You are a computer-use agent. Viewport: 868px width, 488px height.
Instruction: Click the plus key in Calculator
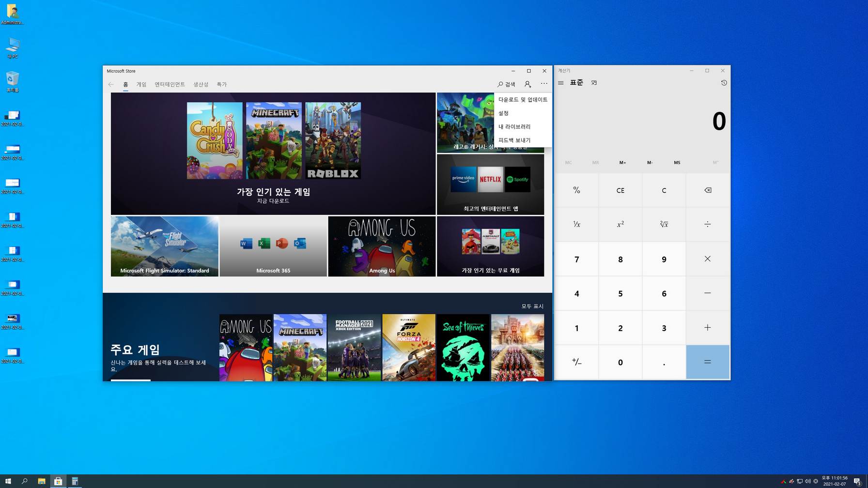pos(708,328)
